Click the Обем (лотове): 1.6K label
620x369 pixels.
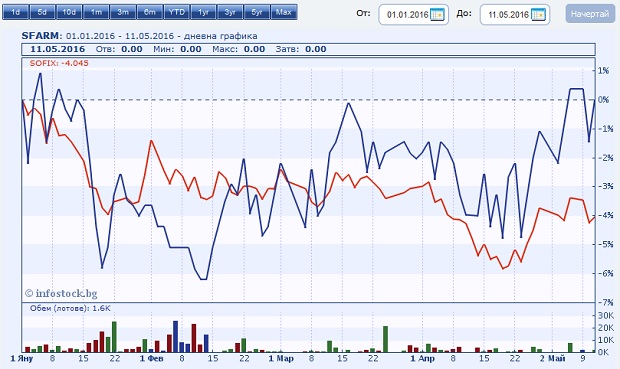tap(70, 308)
